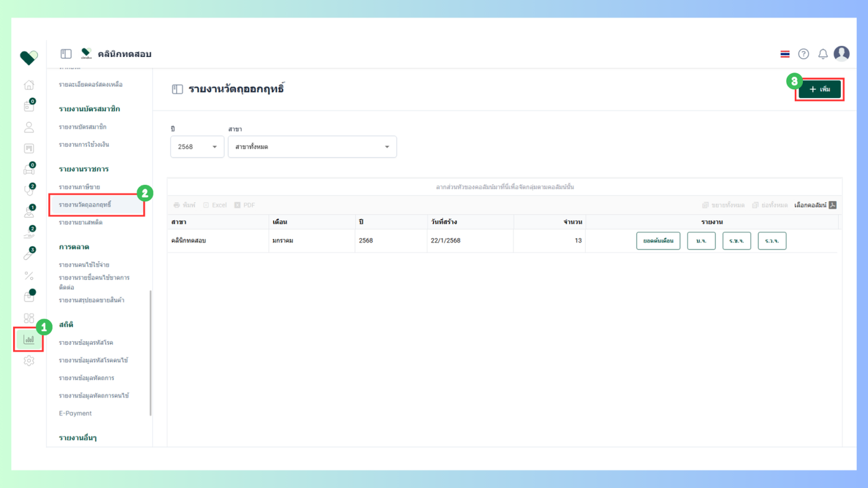Click the ร.ข.จ. report button
Viewport: 868px width, 488px height.
[x=737, y=241]
